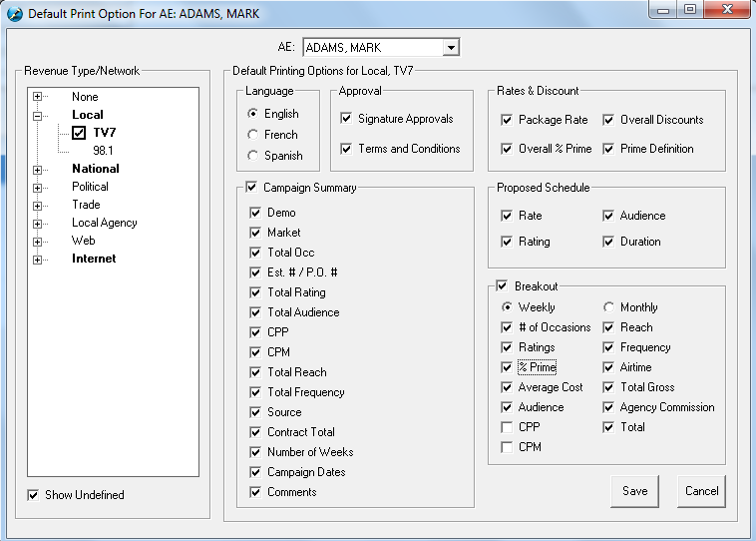The width and height of the screenshot is (756, 541).
Task: Choose Spanish as the language
Action: coord(253,156)
